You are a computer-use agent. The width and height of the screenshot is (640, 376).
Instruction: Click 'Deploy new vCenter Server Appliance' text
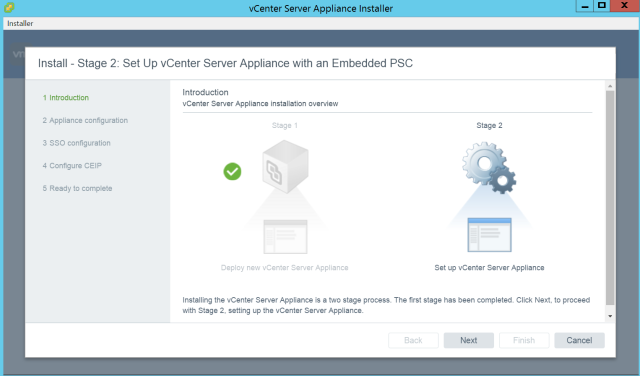[284, 268]
